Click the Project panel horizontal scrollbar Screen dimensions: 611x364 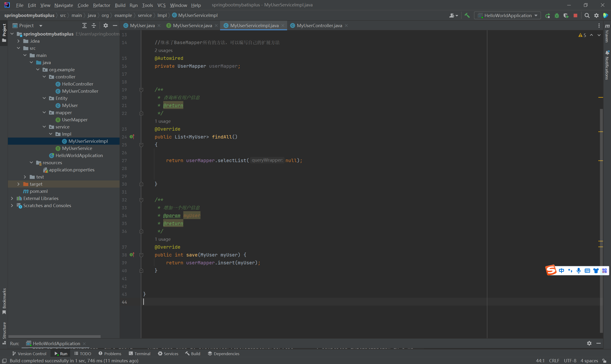click(x=54, y=337)
